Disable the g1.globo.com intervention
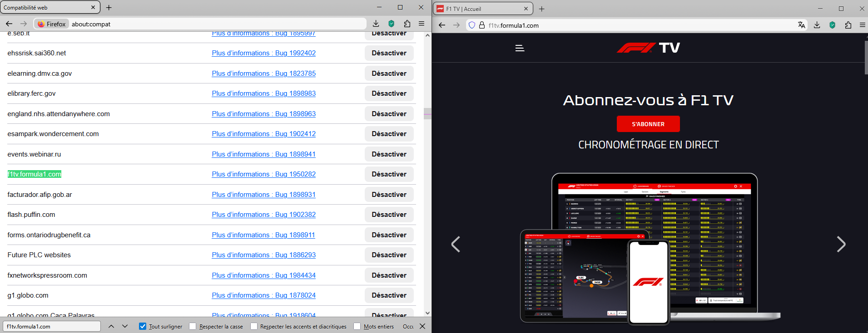The width and height of the screenshot is (868, 333). click(x=389, y=295)
